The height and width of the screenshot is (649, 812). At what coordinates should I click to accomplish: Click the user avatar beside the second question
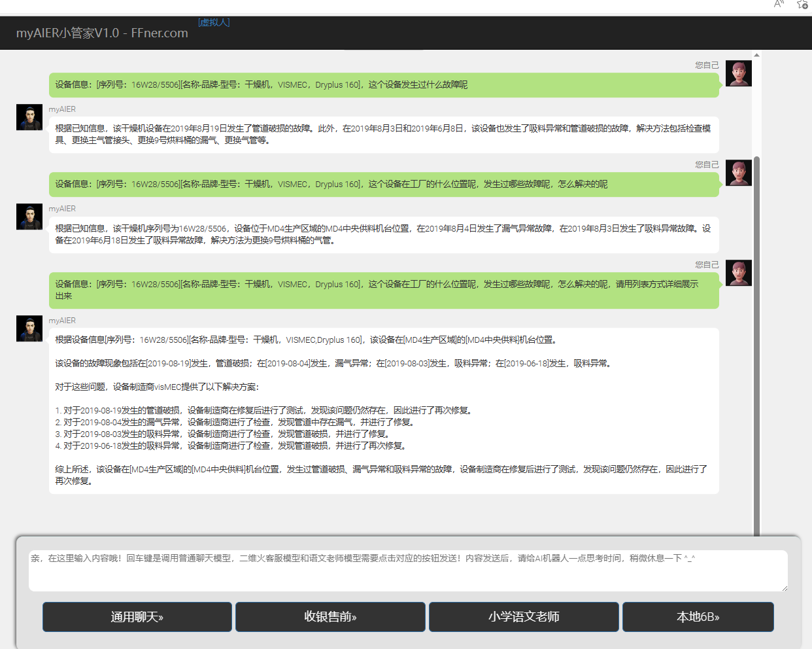point(738,173)
